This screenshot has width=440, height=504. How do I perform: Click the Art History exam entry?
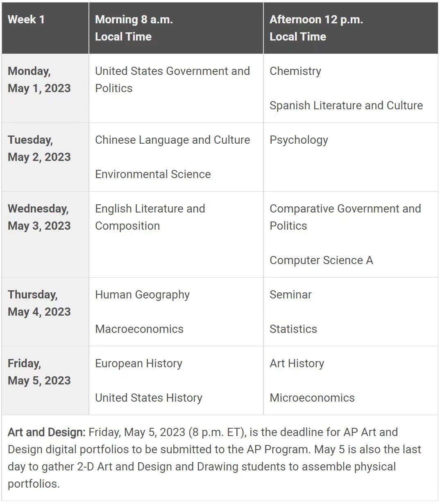(x=297, y=364)
